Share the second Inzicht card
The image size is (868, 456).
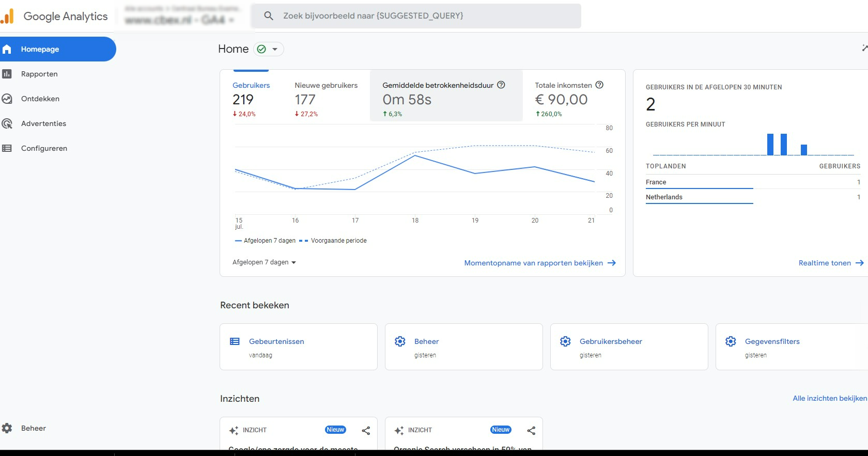[531, 430]
